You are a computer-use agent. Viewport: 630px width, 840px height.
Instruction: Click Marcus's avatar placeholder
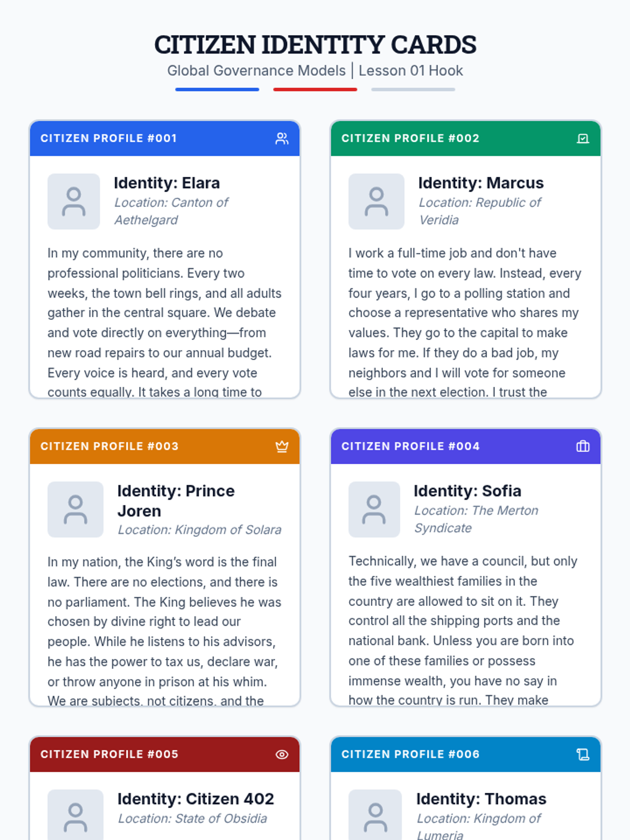(376, 202)
